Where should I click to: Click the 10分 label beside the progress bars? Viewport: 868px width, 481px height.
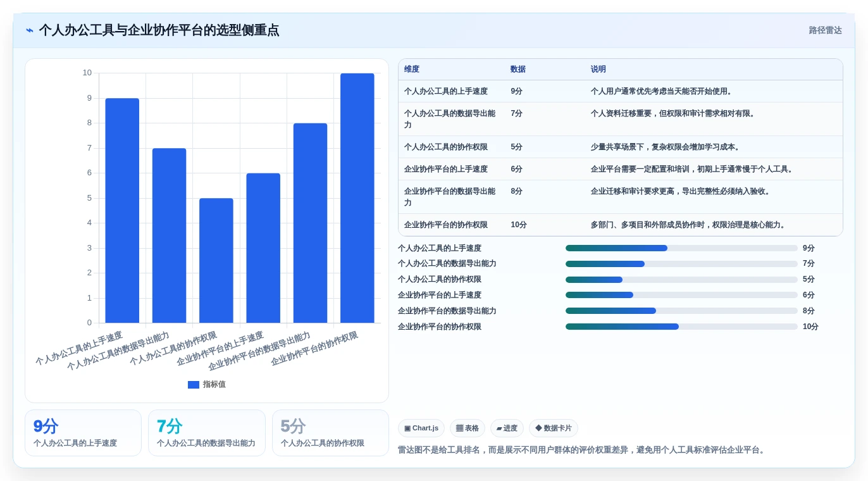[810, 327]
